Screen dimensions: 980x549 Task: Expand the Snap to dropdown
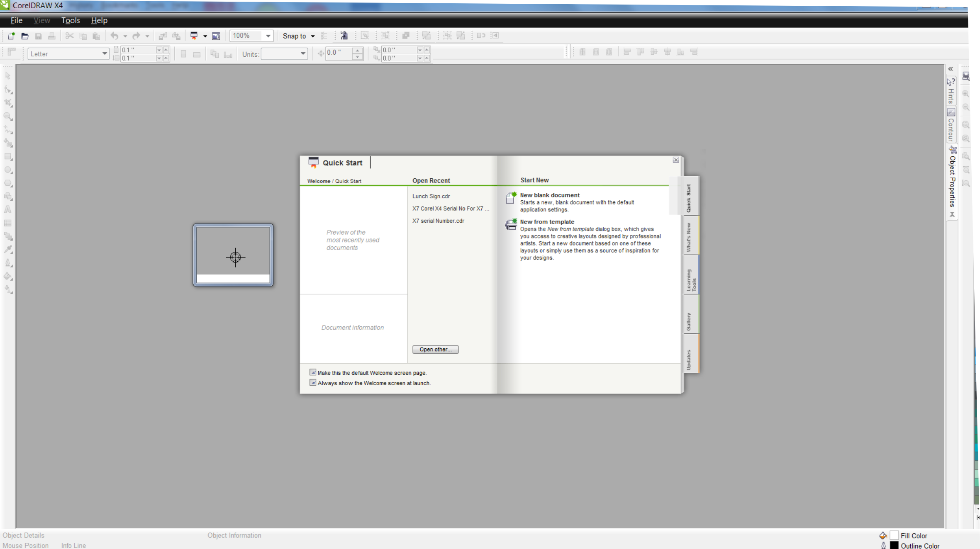[313, 36]
